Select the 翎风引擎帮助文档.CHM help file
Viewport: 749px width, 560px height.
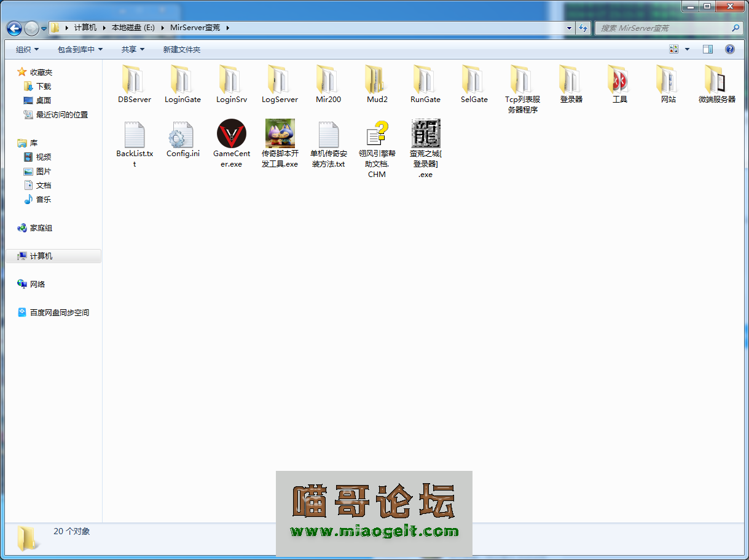[x=377, y=133]
